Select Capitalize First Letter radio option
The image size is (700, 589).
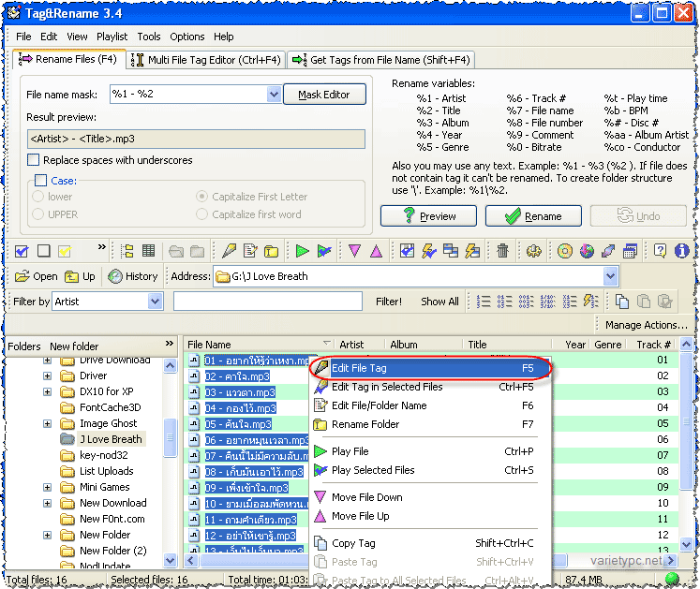[201, 197]
